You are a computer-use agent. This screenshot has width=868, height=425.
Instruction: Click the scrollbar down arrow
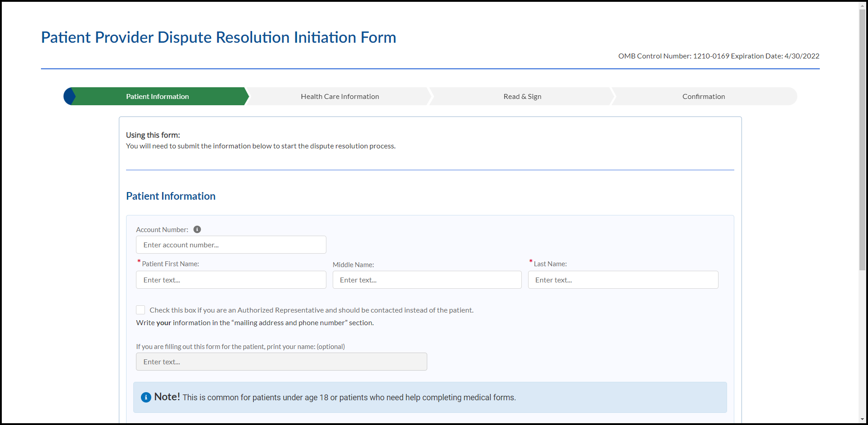(862, 420)
